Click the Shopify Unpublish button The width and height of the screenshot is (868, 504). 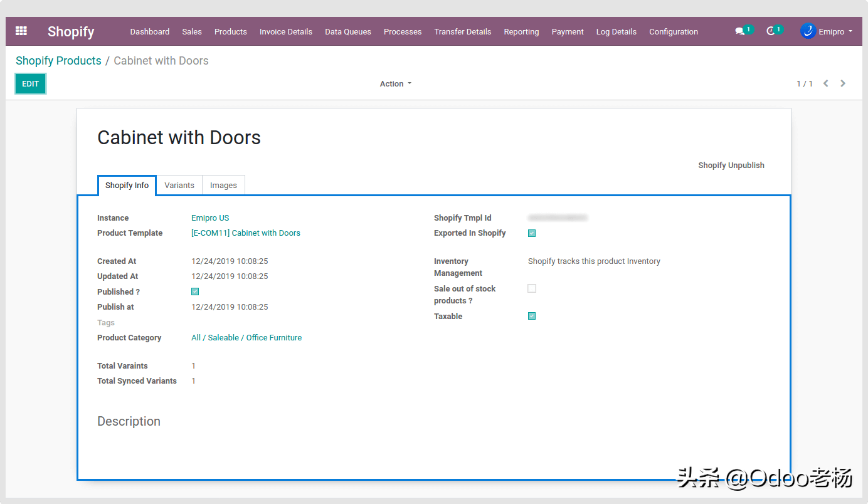[x=731, y=165]
